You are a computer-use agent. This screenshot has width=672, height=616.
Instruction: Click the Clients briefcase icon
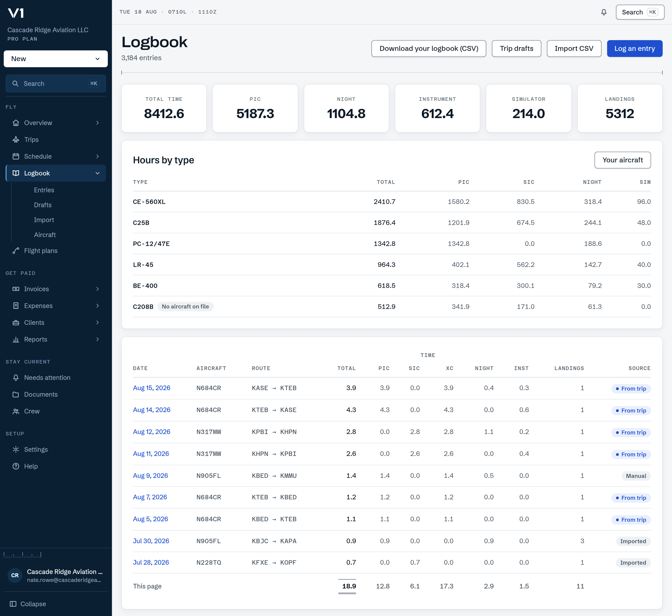pos(16,323)
